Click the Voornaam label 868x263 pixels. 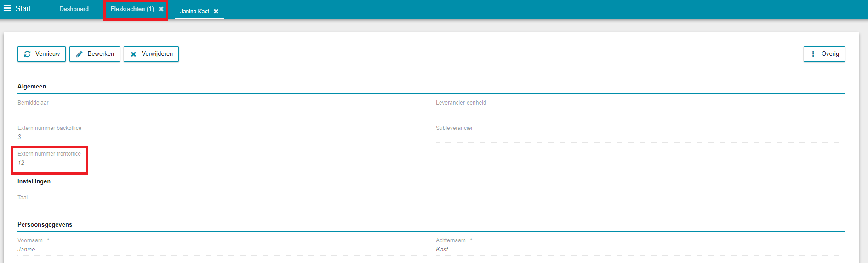30,240
